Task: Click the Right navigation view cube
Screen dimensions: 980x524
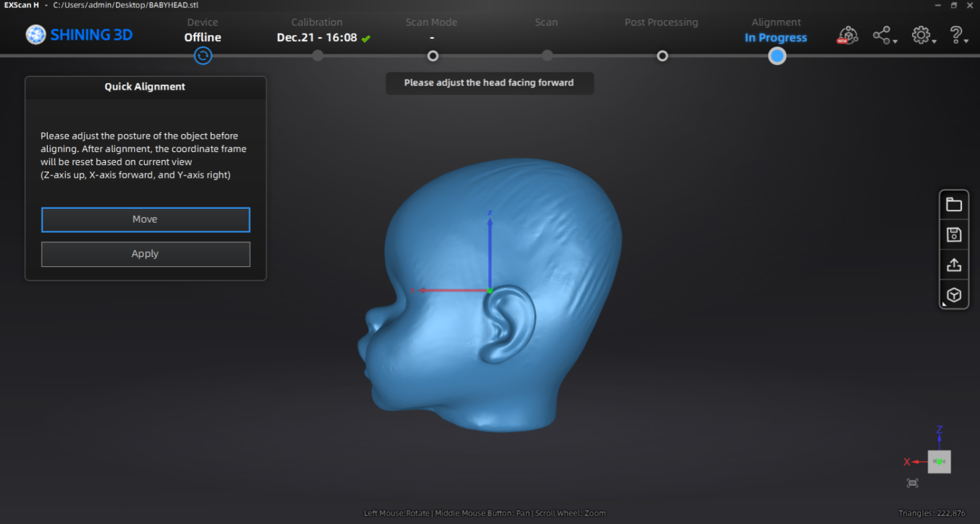Action: (939, 461)
